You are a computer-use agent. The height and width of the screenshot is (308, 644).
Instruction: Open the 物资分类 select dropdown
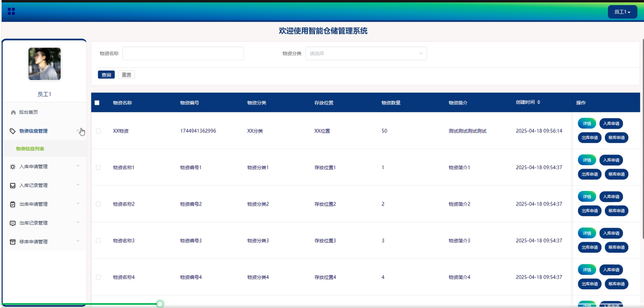[x=366, y=53]
